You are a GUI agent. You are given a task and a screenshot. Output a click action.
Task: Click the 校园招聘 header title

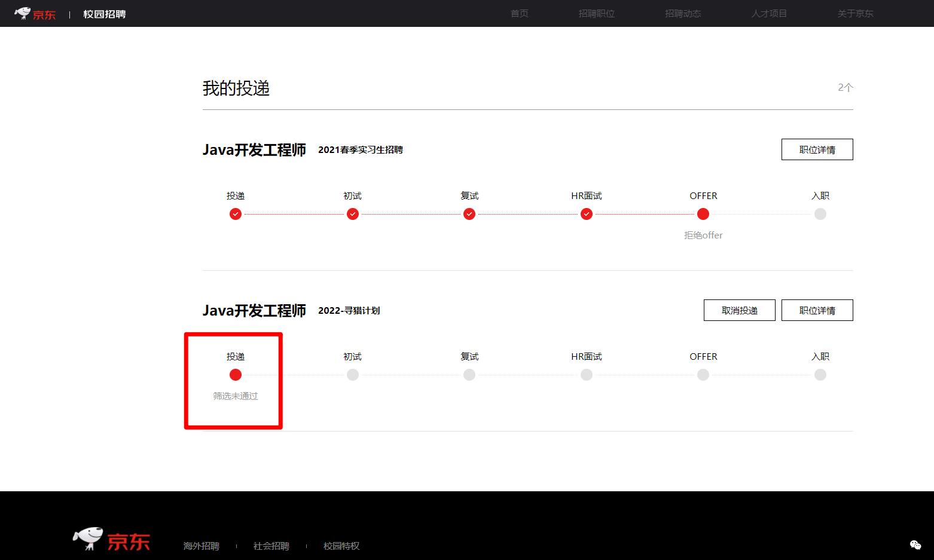click(105, 14)
